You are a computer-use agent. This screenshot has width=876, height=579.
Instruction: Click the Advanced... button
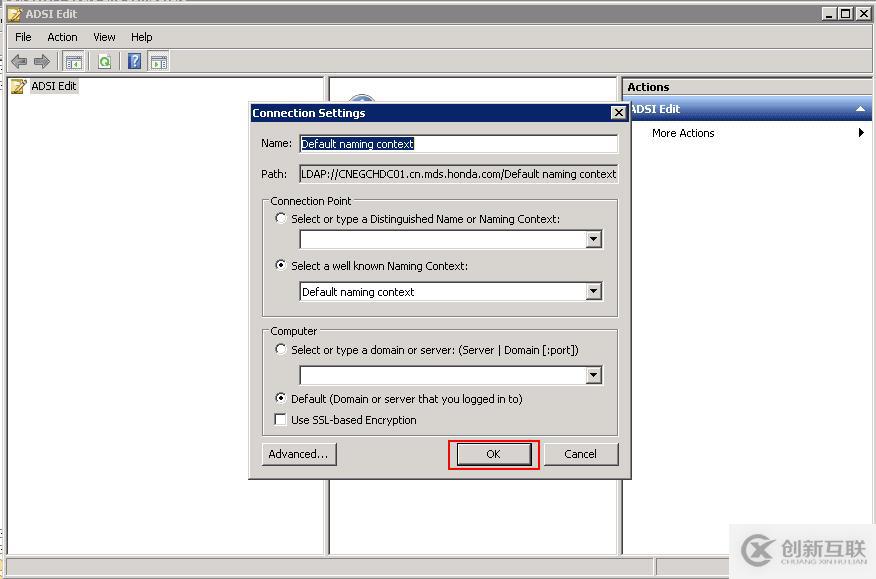pyautogui.click(x=298, y=454)
